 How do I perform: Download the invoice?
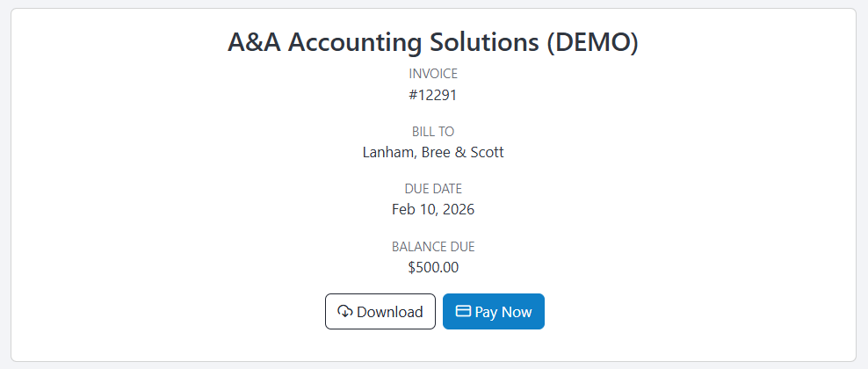pos(380,312)
